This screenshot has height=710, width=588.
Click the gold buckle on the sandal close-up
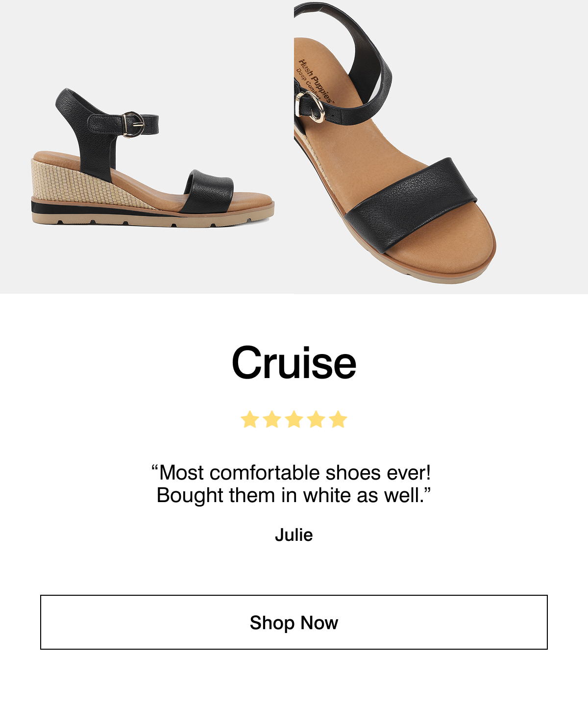(312, 107)
